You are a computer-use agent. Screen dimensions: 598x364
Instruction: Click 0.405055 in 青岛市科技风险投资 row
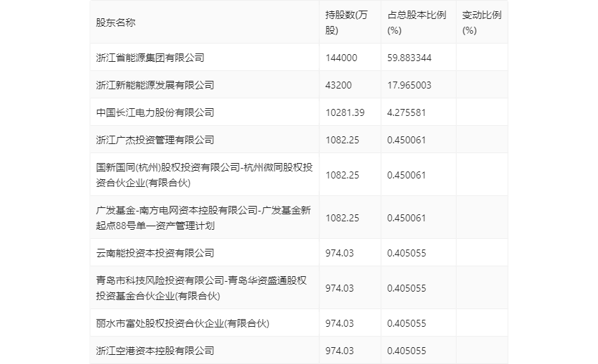pyautogui.click(x=407, y=288)
